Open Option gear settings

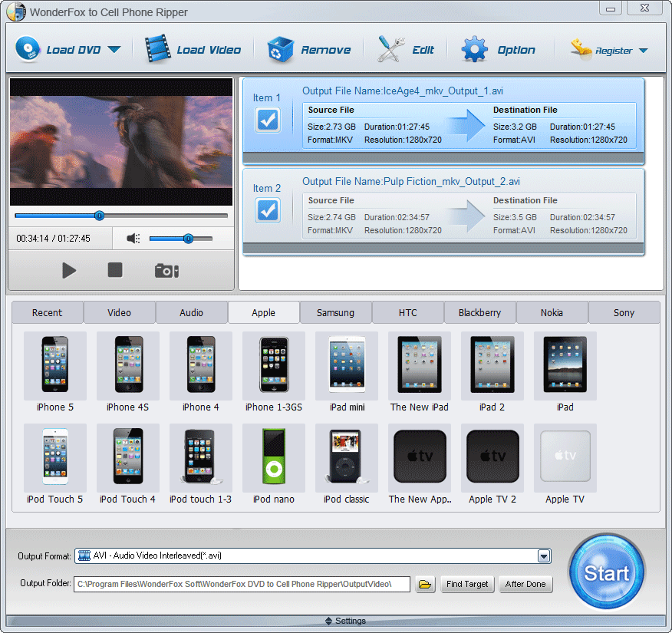point(474,49)
